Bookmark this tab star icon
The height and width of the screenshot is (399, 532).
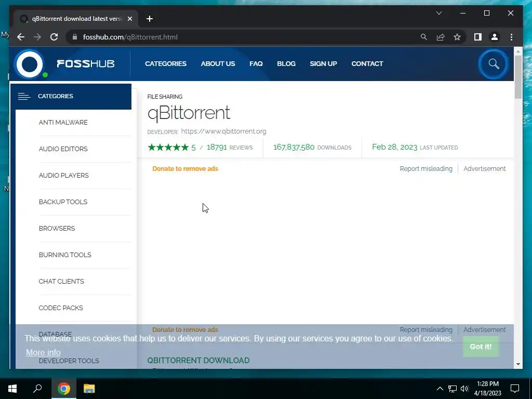point(457,37)
